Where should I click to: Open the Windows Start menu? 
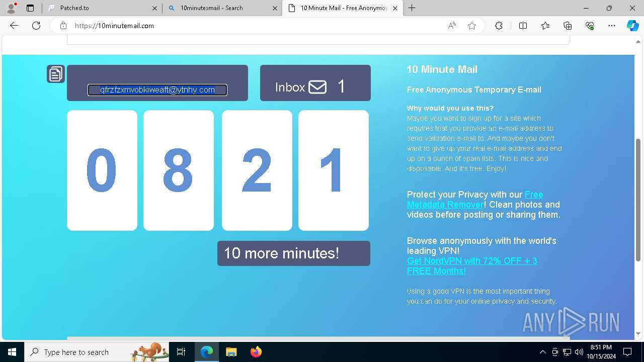(x=12, y=352)
